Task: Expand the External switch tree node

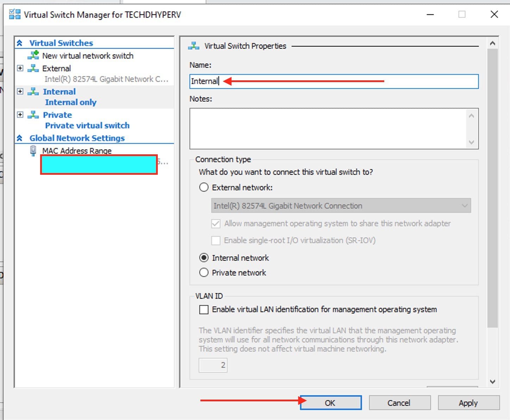Action: click(20, 68)
